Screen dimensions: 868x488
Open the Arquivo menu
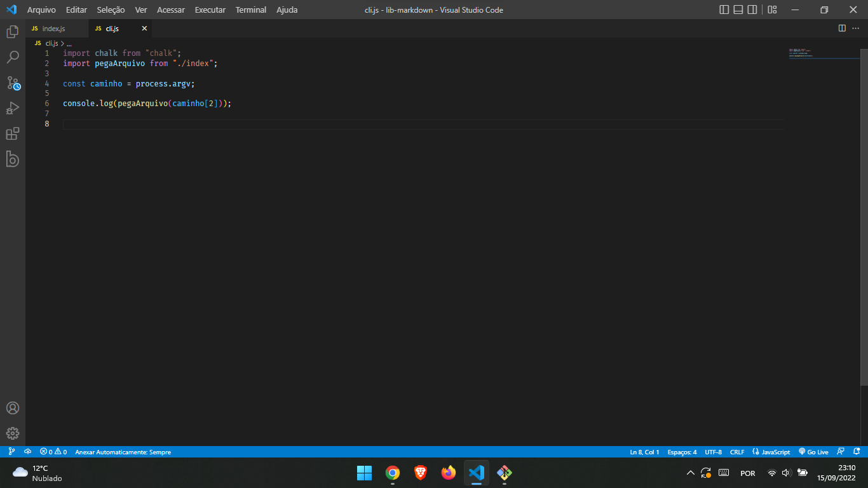tap(41, 10)
